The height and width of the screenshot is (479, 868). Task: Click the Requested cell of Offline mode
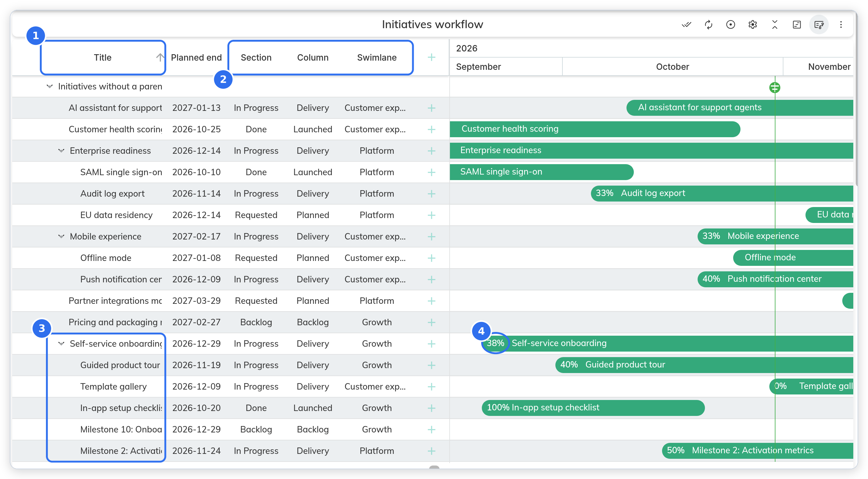pos(256,258)
